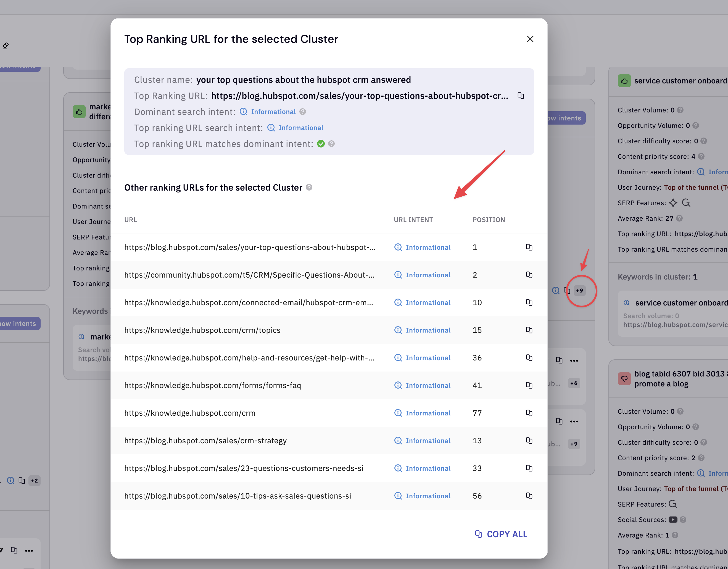Expand the +2 badge at bottom left
The width and height of the screenshot is (728, 569).
[x=34, y=481]
